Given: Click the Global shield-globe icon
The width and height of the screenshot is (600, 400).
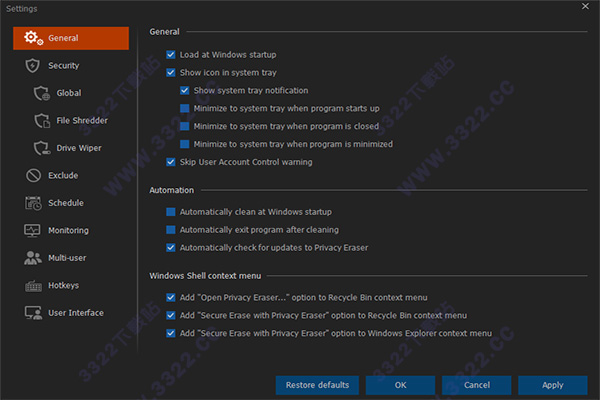Looking at the screenshot, I should point(41,93).
